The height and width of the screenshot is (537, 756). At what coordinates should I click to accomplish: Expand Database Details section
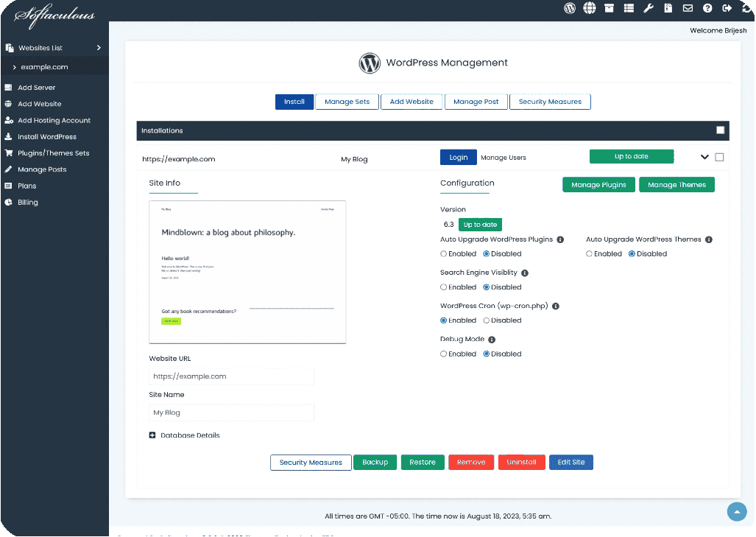point(152,435)
